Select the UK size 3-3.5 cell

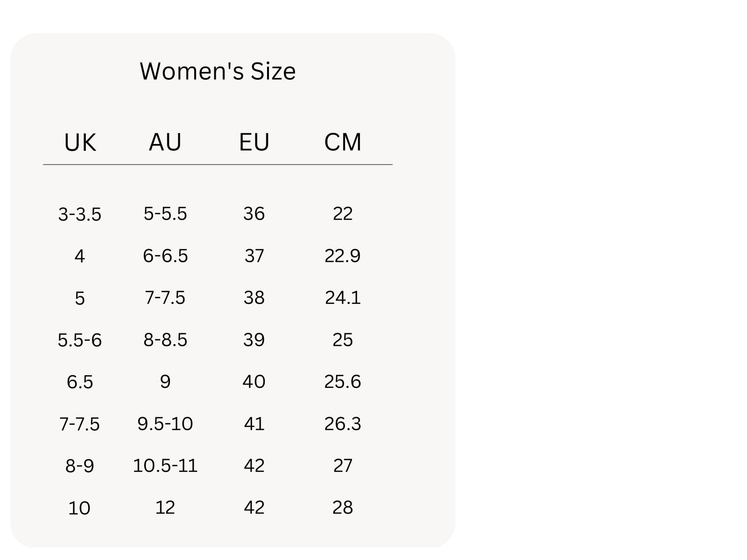[80, 214]
